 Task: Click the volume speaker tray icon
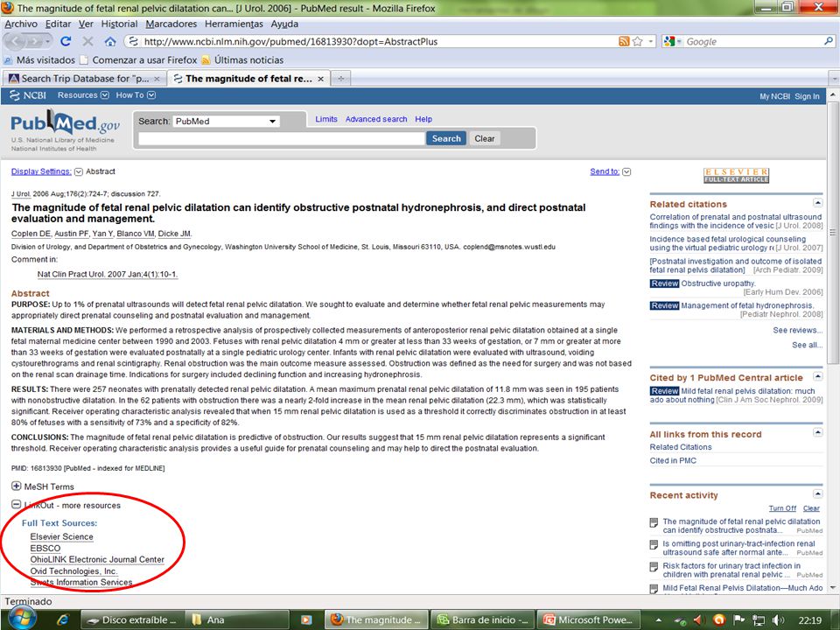coord(779,619)
